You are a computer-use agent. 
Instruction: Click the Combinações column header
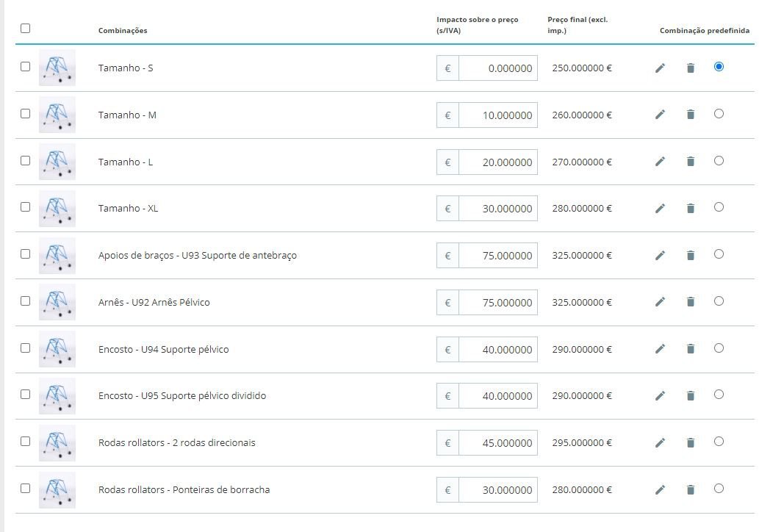tap(123, 31)
